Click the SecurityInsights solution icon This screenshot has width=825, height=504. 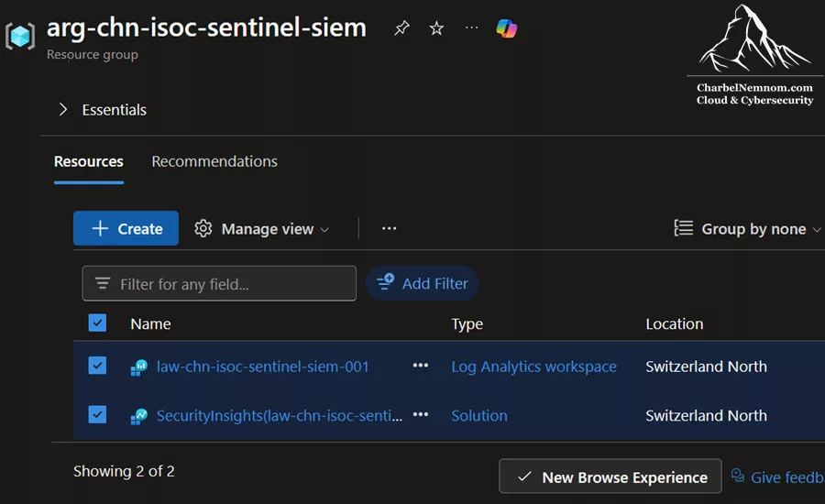click(x=139, y=416)
